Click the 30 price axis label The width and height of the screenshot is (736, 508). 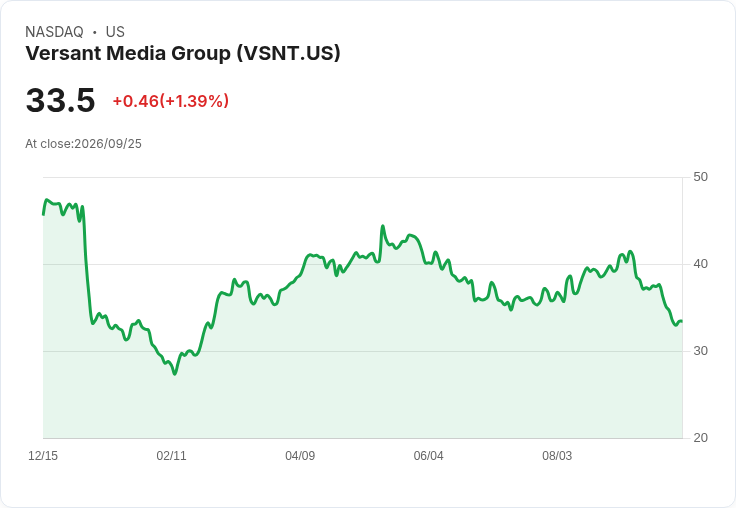pos(700,351)
